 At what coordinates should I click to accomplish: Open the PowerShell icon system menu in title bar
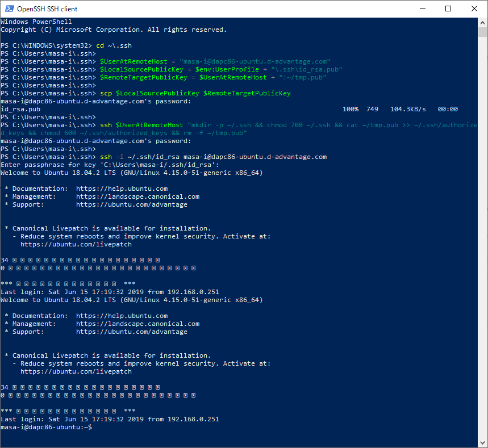[x=9, y=9]
